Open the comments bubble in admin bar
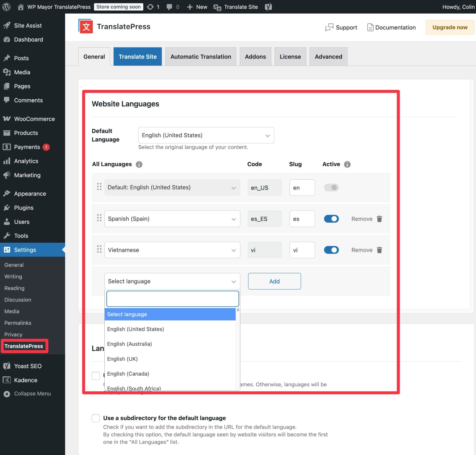Viewport: 476px width, 455px height. point(169,7)
